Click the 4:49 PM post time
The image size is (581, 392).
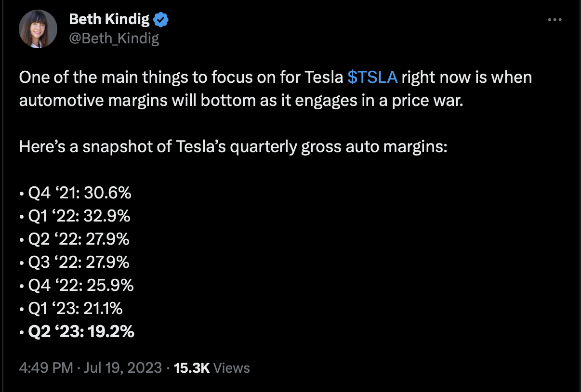point(45,368)
